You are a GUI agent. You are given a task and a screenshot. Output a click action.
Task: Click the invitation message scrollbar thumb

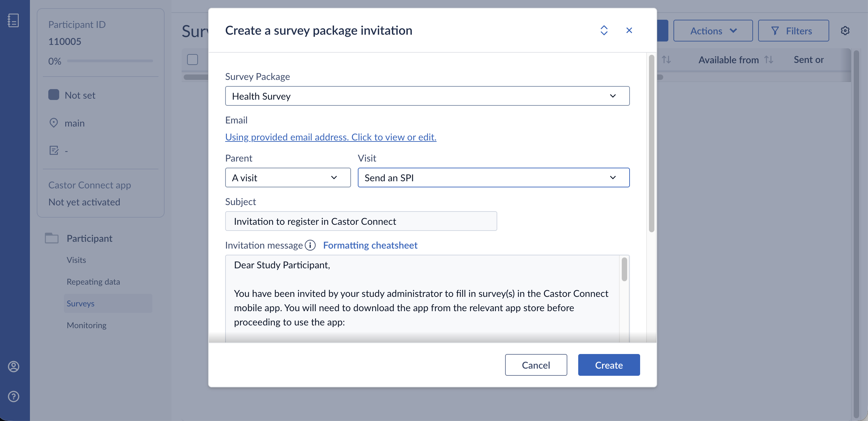pos(624,269)
